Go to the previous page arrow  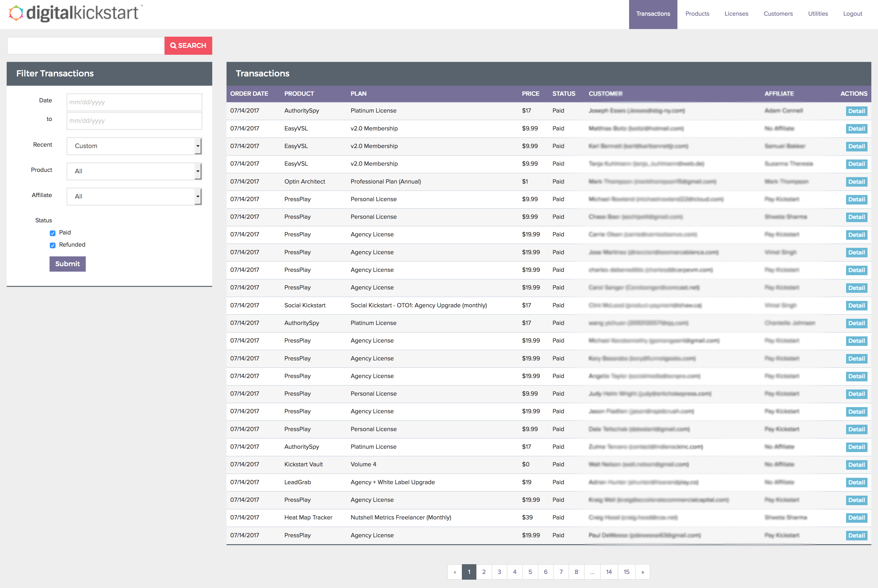pyautogui.click(x=455, y=572)
